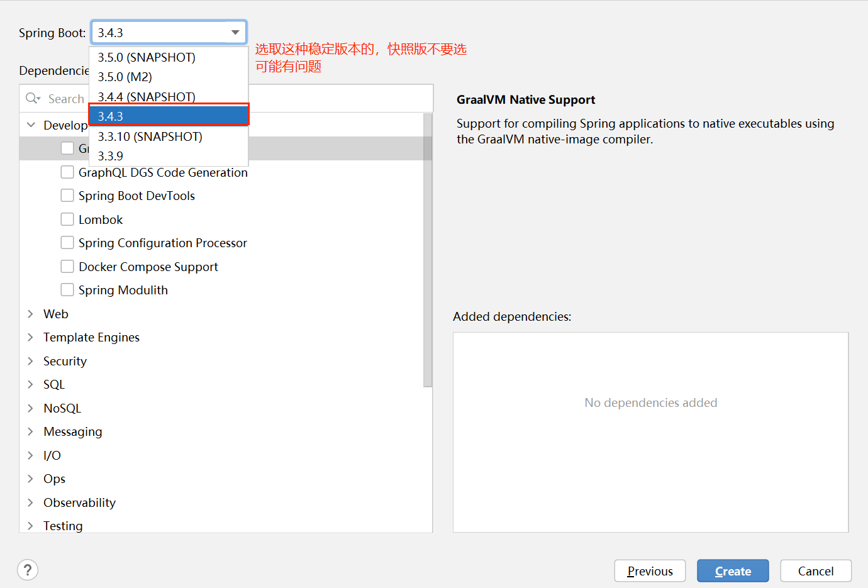
Task: Expand the SQL category
Action: point(31,384)
